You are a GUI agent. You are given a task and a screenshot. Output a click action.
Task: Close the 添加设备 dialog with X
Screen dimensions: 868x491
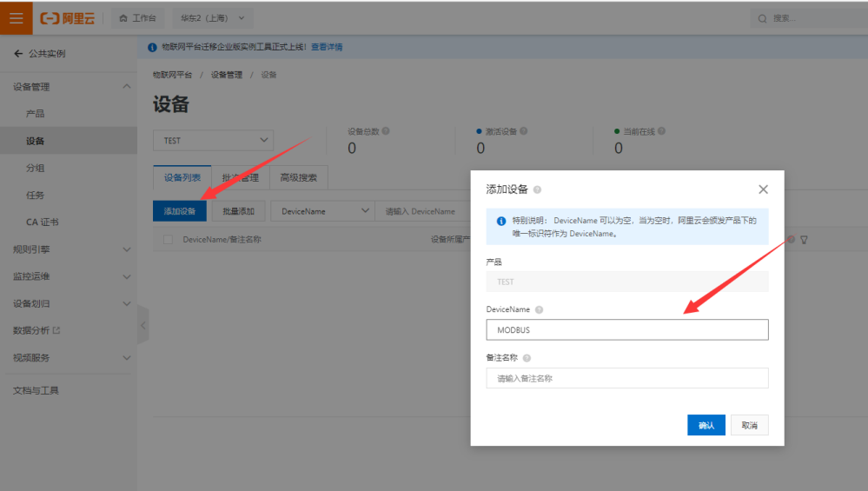coord(763,189)
